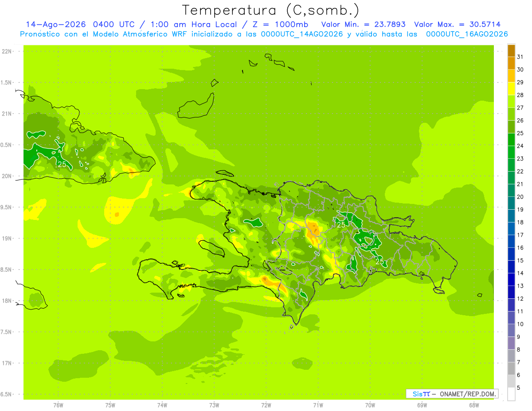Click the '9.5N' latitude label
The height and width of the screenshot is (411, 532).
tap(7, 207)
